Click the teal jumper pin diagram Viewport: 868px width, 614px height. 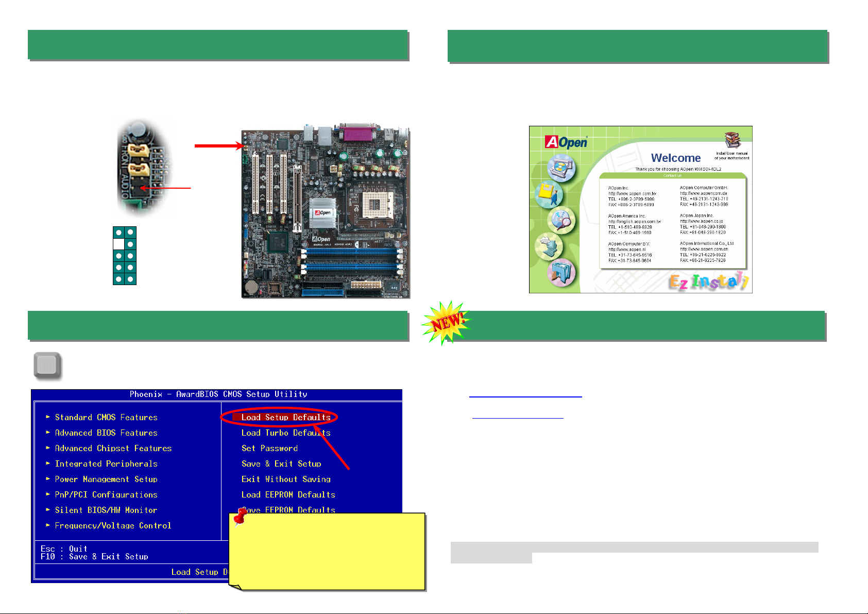pos(125,256)
